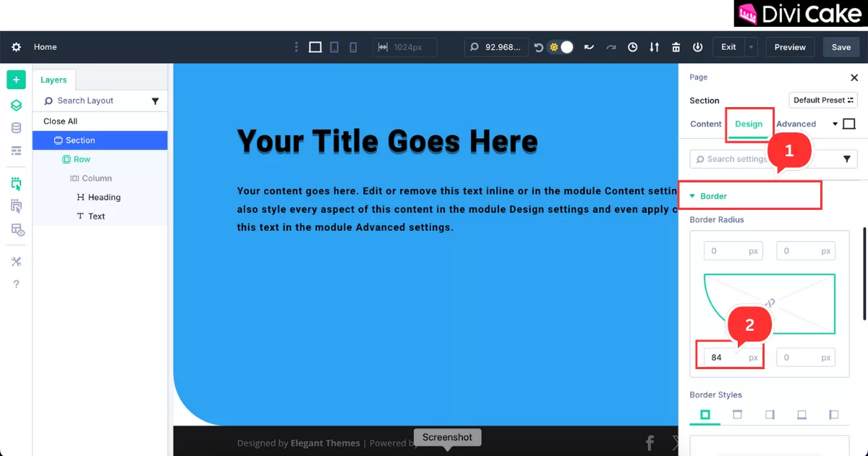The width and height of the screenshot is (868, 456).
Task: Select the Text layer
Action: pos(100,216)
